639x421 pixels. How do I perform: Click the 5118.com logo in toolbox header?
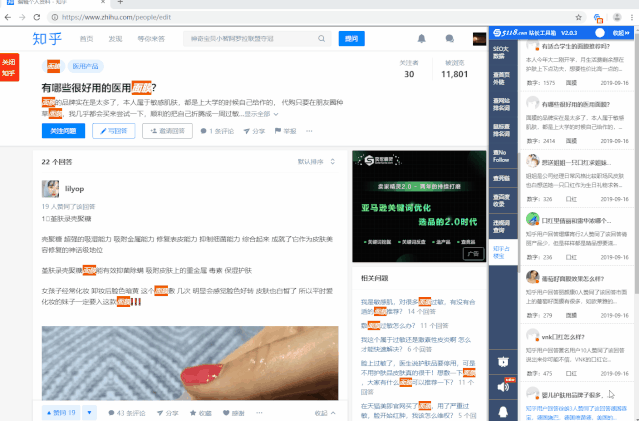pos(509,33)
